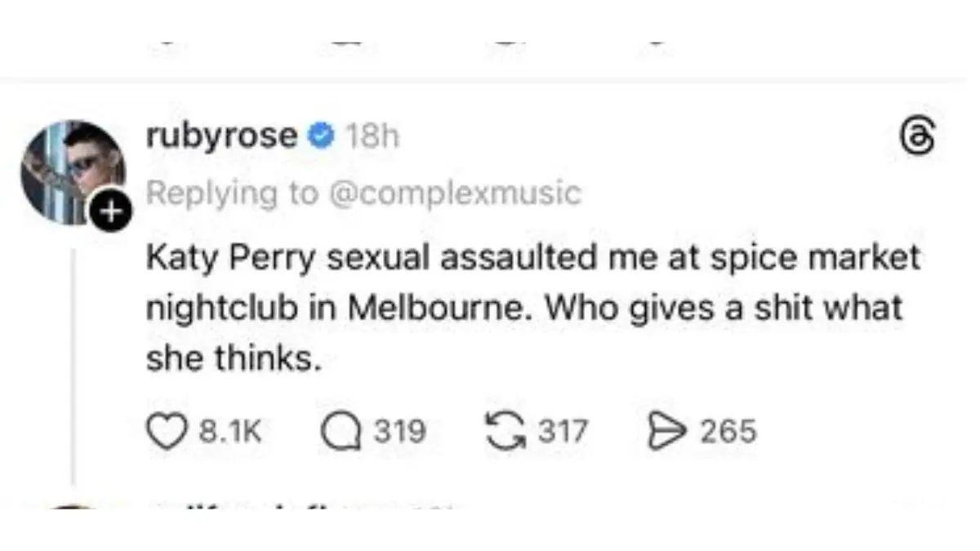Image resolution: width=980 pixels, height=551 pixels.
Task: Click the 317 reposts count
Action: [x=564, y=430]
